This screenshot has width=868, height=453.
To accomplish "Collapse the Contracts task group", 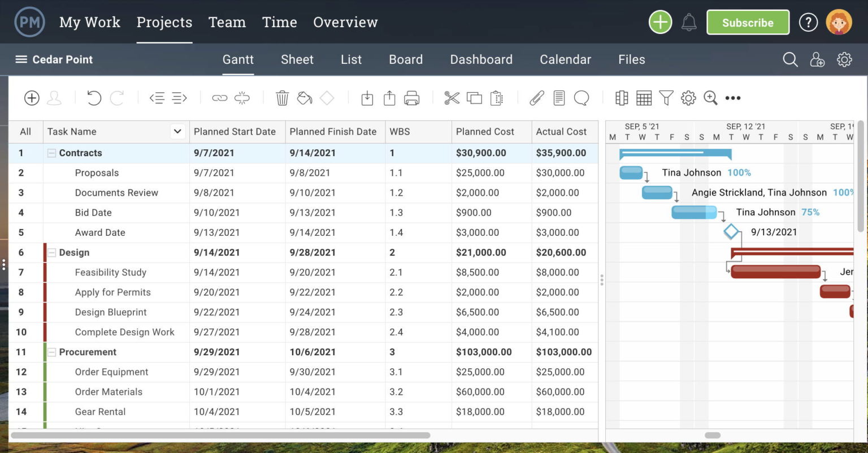I will 51,153.
